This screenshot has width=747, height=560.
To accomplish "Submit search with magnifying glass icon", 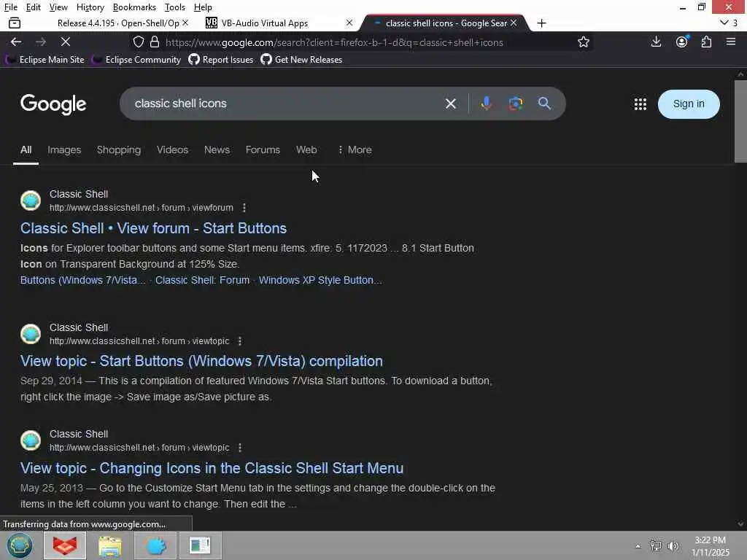I will 544,104.
